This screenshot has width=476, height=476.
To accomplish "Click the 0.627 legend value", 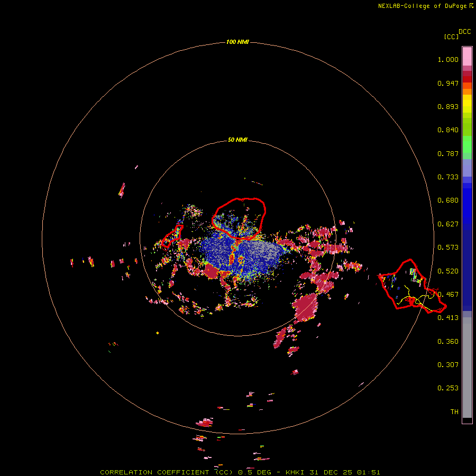I will [x=448, y=224].
